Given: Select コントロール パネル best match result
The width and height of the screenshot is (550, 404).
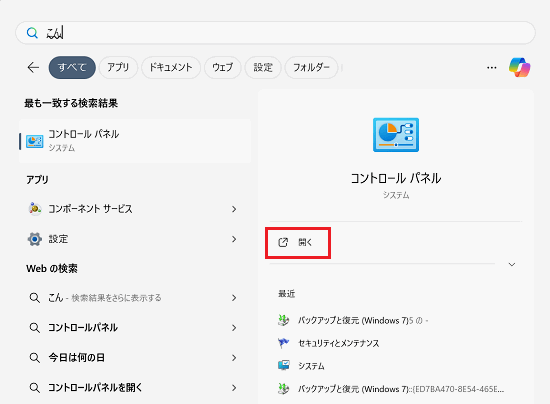Looking at the screenshot, I should pyautogui.click(x=135, y=141).
